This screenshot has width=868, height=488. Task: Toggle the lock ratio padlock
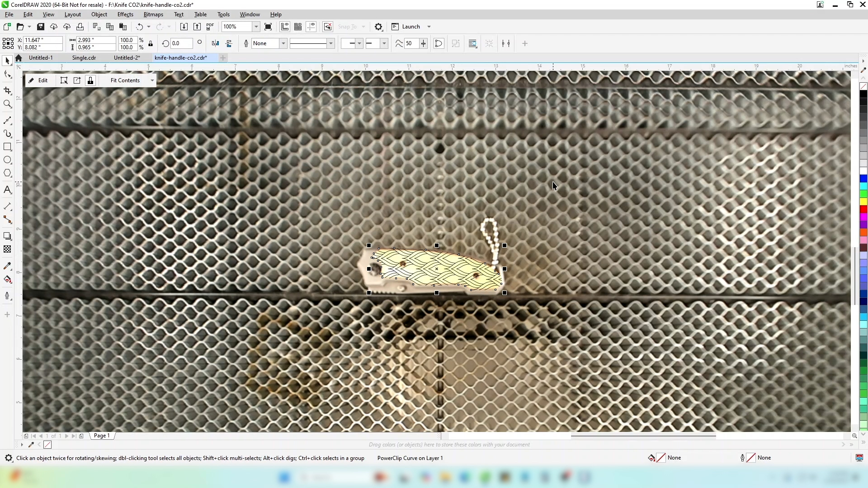pyautogui.click(x=151, y=43)
